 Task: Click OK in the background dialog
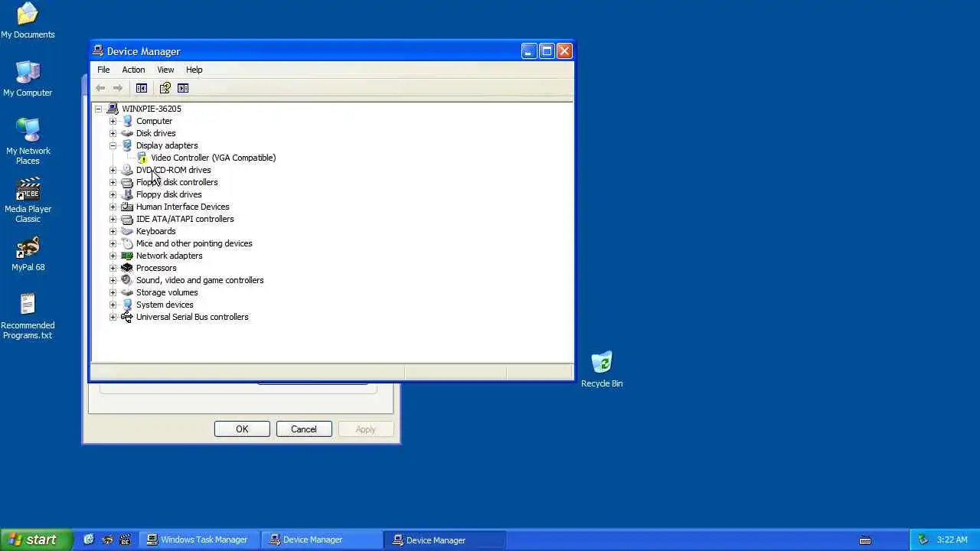(x=242, y=429)
